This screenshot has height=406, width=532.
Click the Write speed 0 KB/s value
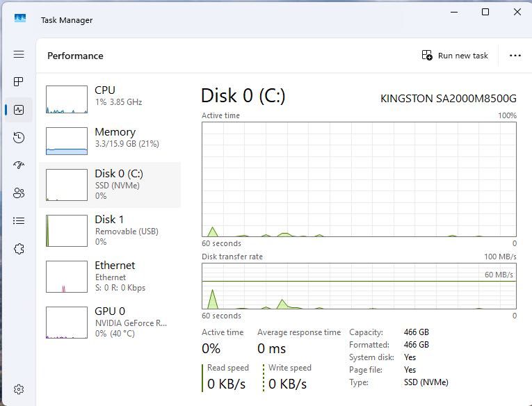tap(287, 384)
